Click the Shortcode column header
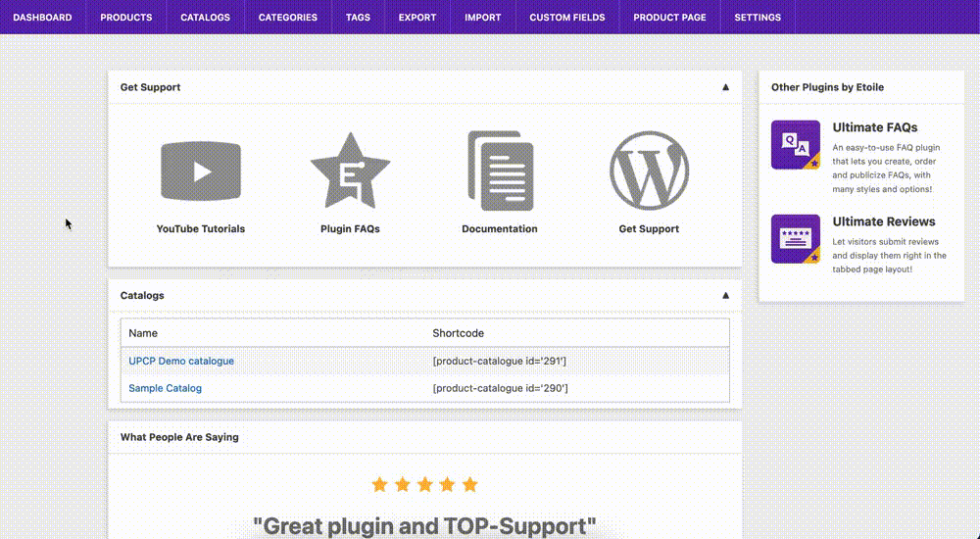Screen dimensions: 980x539 (x=458, y=333)
